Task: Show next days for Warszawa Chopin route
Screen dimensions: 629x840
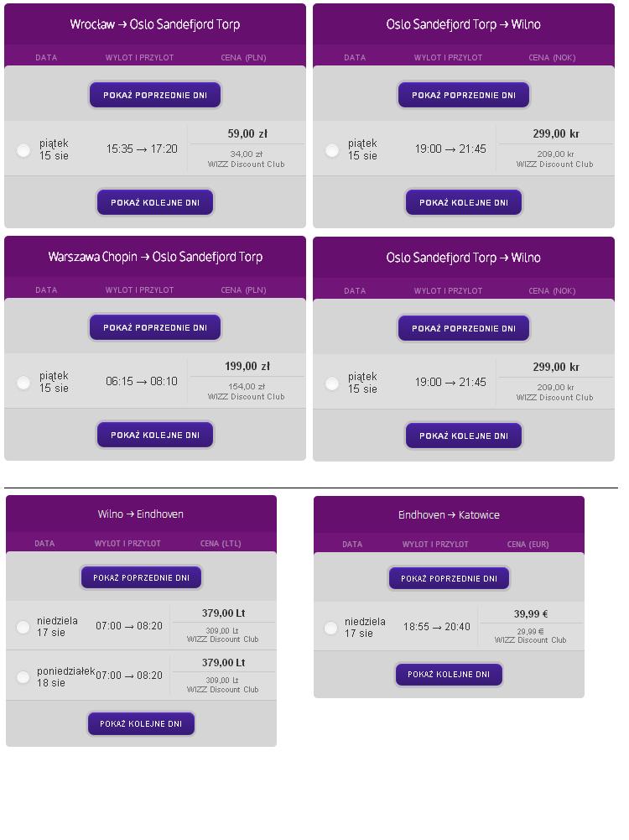Action: coord(155,435)
